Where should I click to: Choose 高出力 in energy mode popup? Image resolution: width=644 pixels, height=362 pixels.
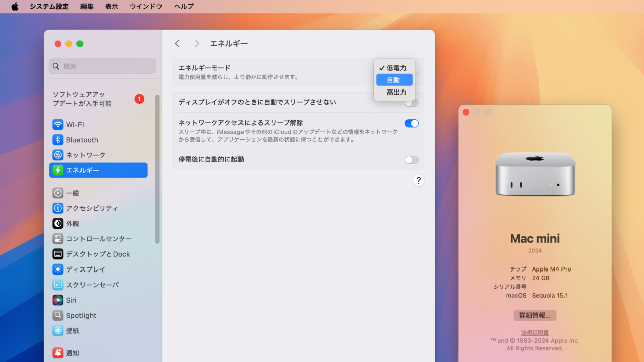pyautogui.click(x=394, y=93)
